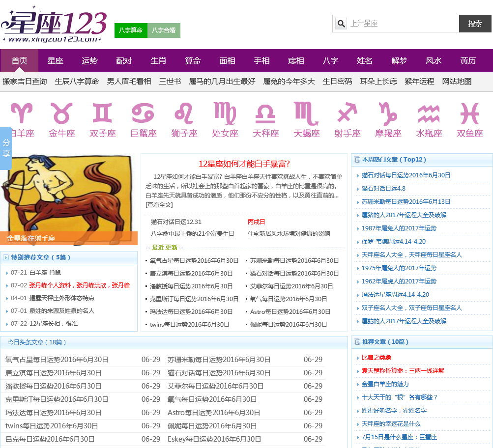493x448 pixels.
Task: Open 12星座长相，很准 article
Action: pos(54,324)
